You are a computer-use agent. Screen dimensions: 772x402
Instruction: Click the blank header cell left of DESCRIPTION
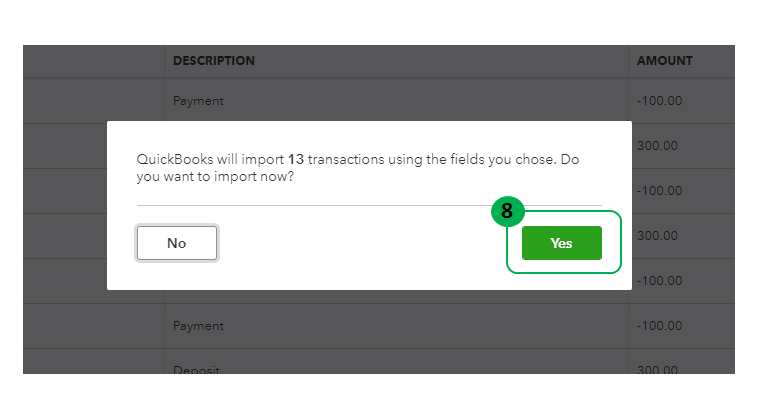point(94,61)
